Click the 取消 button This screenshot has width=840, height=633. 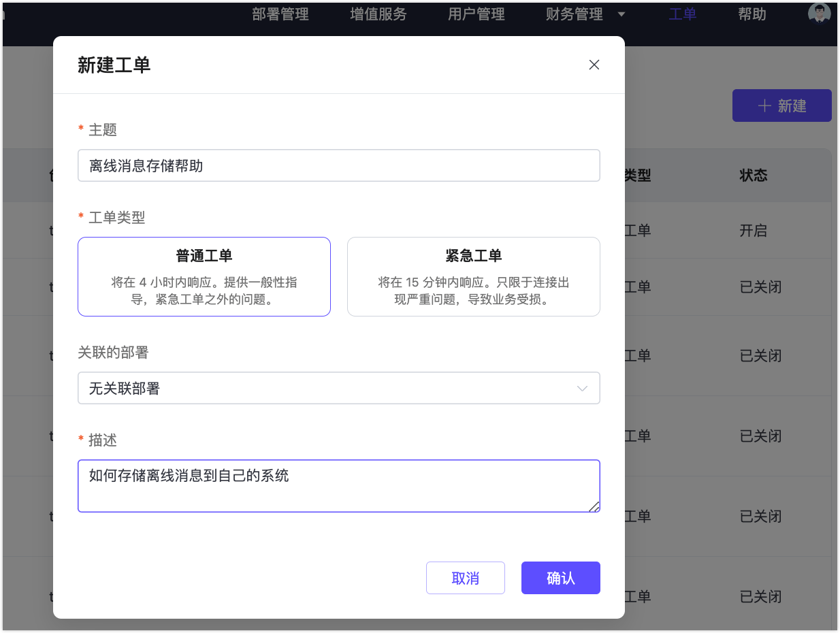466,578
